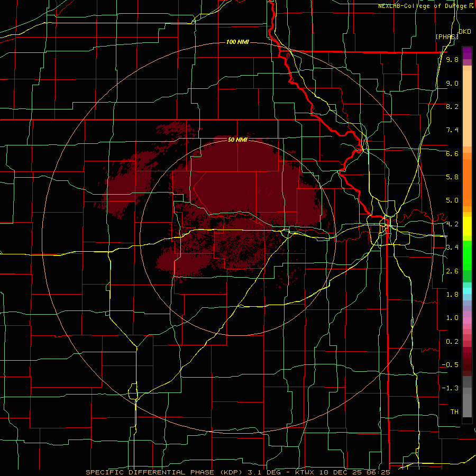Image resolution: width=476 pixels, height=476 pixels.
Task: Click the -1.3 value on the color scale
Action: point(450,388)
